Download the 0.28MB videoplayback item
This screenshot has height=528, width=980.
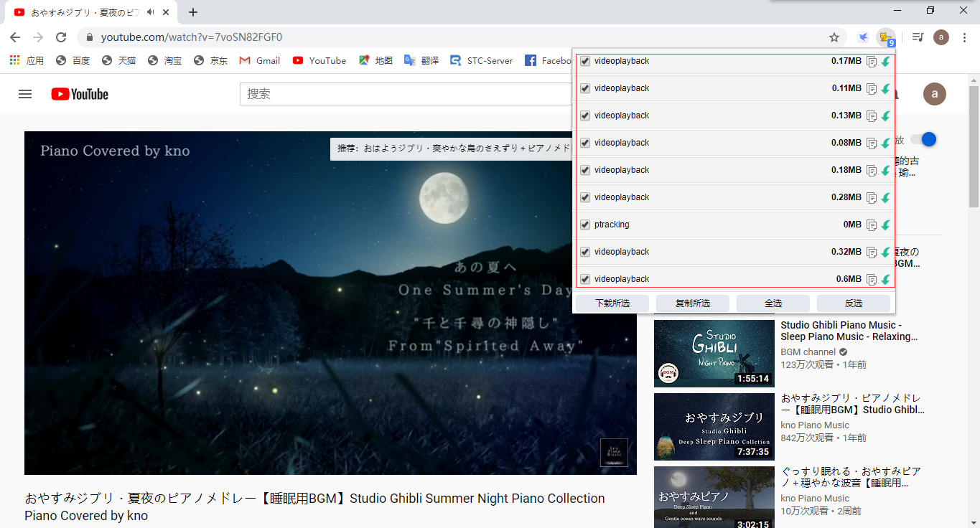[x=886, y=198]
